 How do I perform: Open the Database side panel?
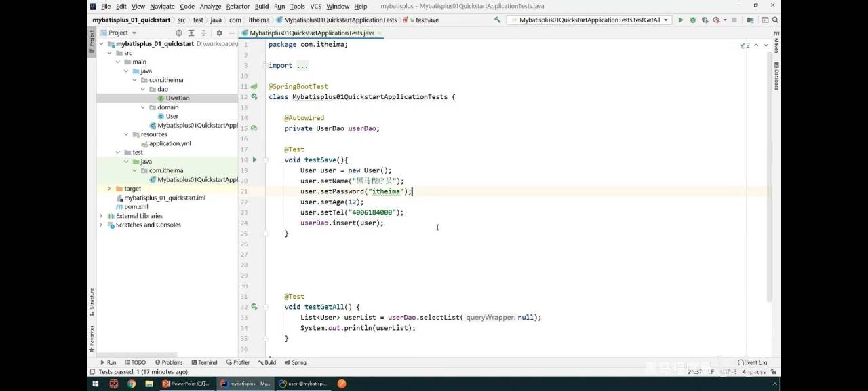pos(776,77)
